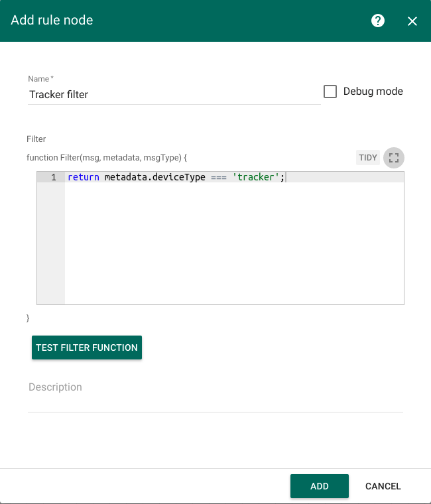Screen dimensions: 431x504
Task: Select line number 1 in editor gutter
Action: coord(52,178)
